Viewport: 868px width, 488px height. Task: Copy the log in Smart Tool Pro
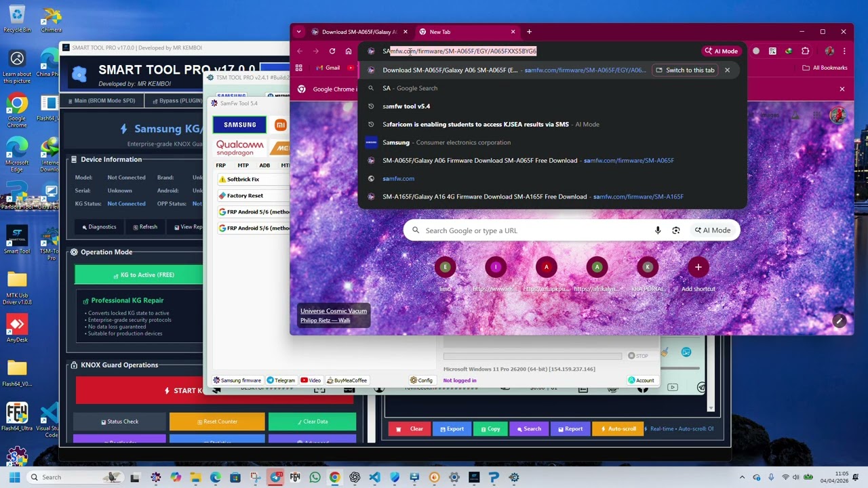490,429
